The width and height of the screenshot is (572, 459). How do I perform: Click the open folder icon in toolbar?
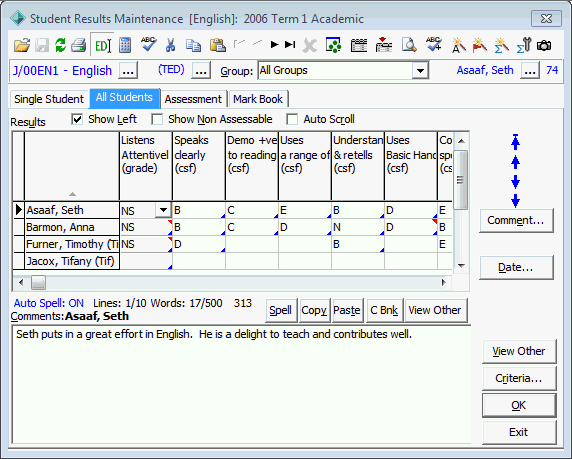[x=22, y=45]
